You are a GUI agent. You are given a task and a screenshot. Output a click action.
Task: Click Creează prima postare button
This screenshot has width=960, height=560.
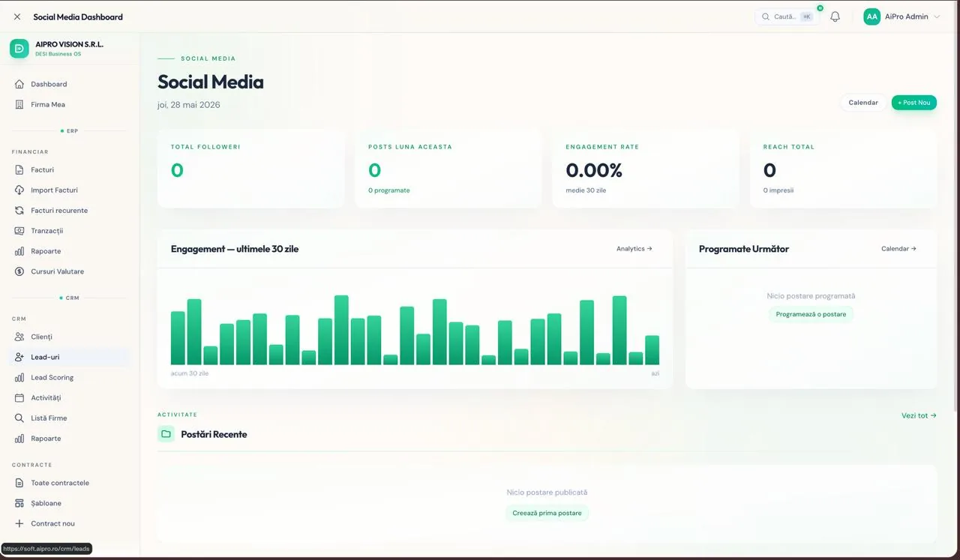[x=547, y=513]
